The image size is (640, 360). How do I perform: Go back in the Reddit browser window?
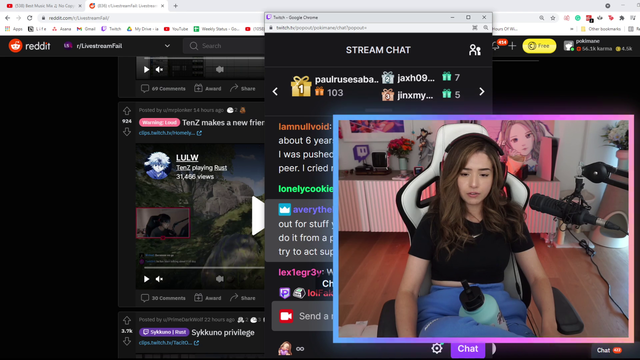coord(7,18)
